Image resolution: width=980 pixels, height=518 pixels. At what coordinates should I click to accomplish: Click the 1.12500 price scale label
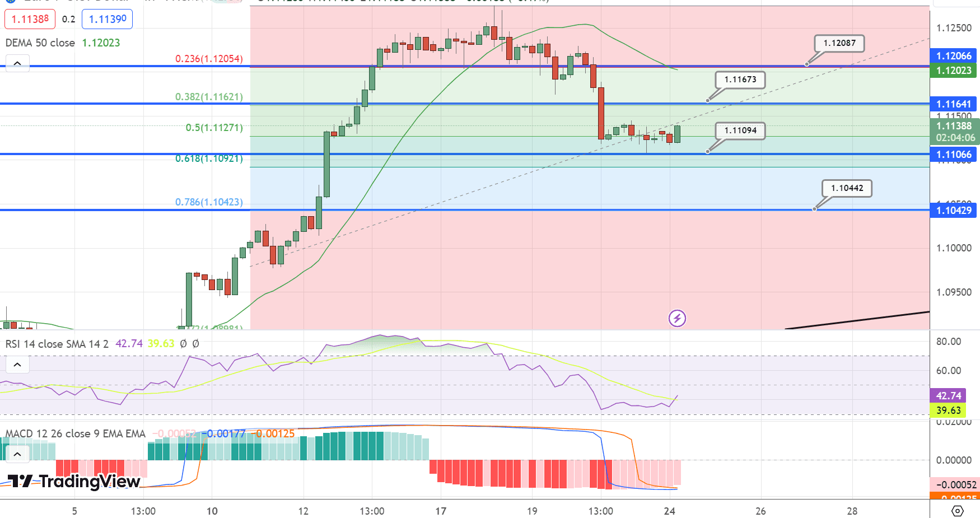(954, 28)
